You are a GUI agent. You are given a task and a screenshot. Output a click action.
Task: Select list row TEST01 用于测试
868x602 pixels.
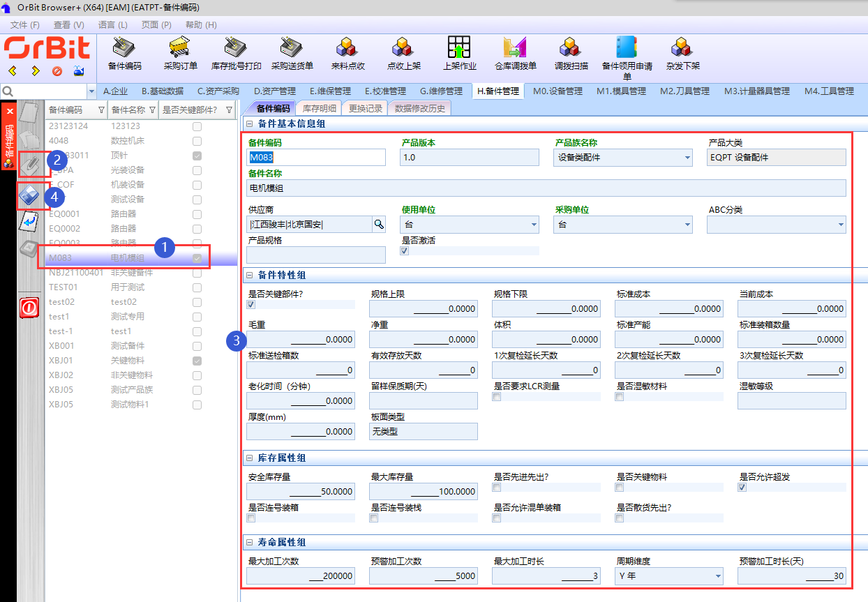point(141,287)
